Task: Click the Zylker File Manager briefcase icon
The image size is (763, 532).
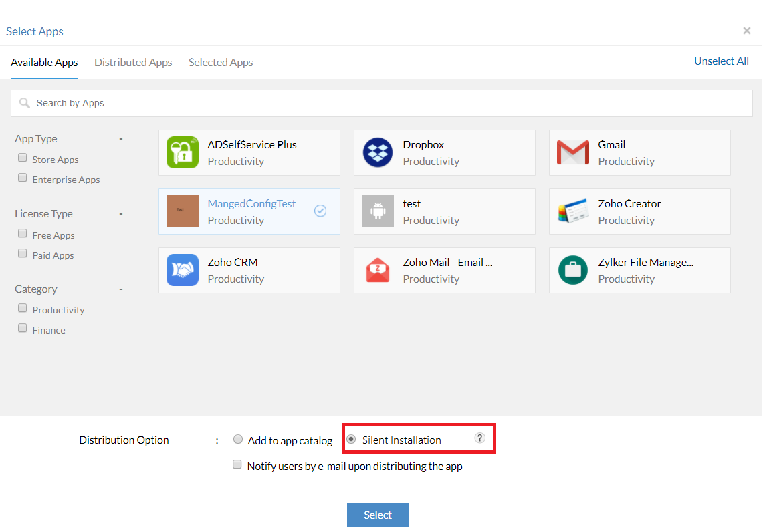Action: (x=572, y=270)
